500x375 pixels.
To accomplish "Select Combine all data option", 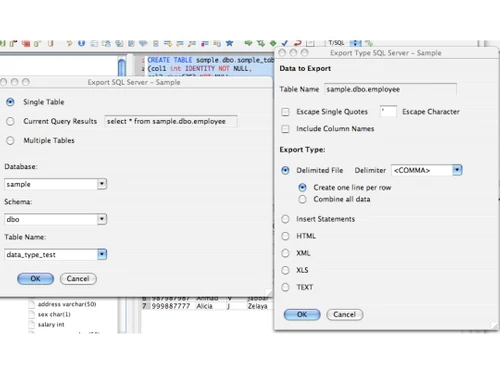I will click(x=302, y=199).
